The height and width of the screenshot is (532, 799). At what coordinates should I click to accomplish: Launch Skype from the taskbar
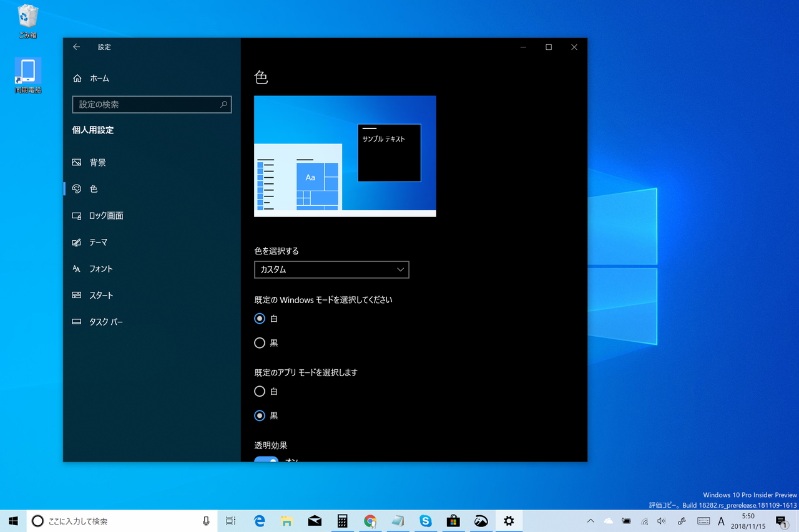click(425, 521)
